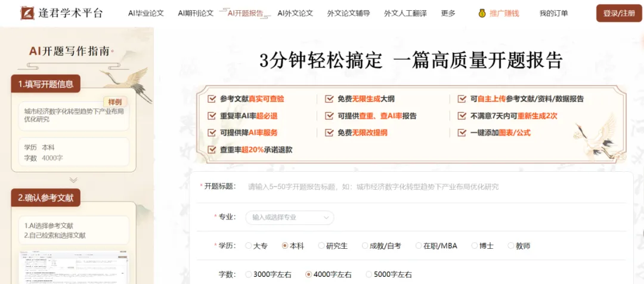This screenshot has width=644, height=284.
Task: Click 2.自己检索和选择文献 text
Action: click(x=55, y=236)
